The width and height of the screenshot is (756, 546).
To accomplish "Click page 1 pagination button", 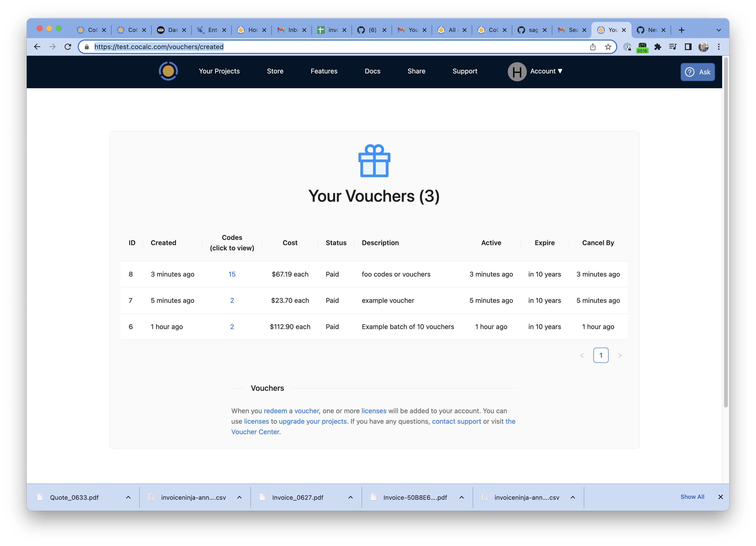I will [601, 355].
